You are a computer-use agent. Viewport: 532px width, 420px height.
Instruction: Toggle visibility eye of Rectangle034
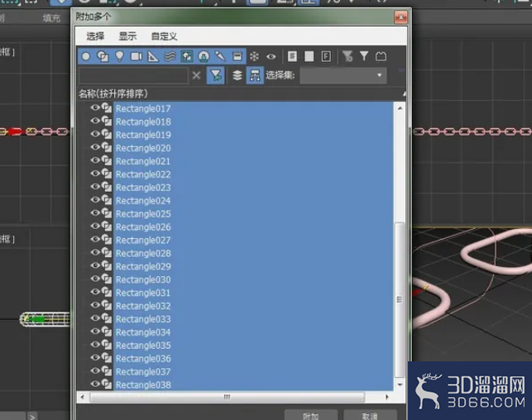pyautogui.click(x=95, y=332)
